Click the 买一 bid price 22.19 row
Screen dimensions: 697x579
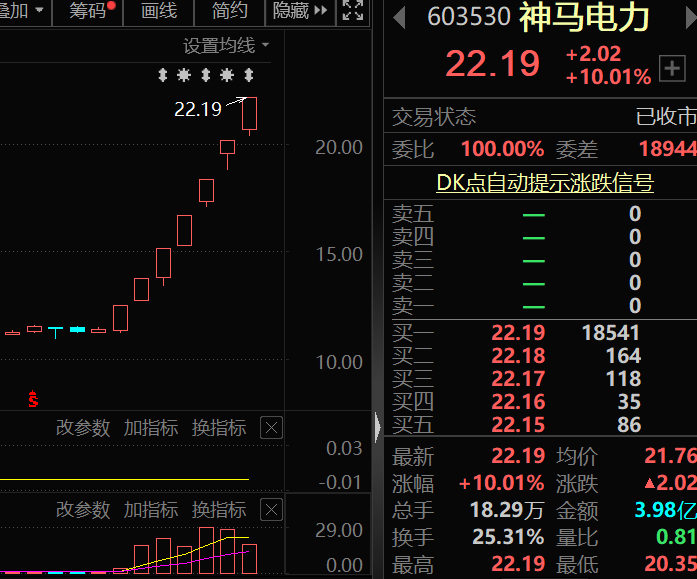518,333
